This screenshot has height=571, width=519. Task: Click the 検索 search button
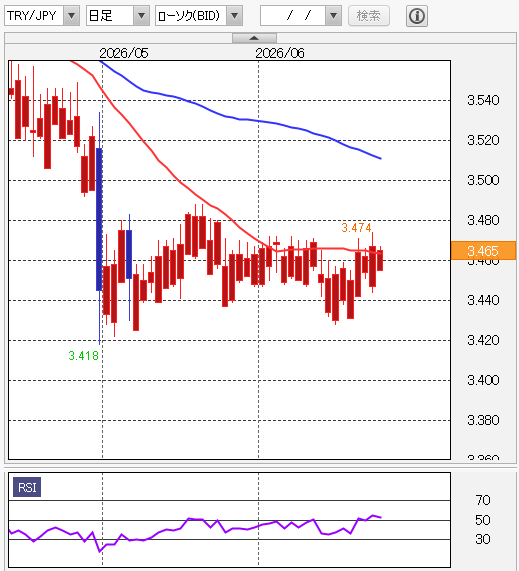click(x=369, y=16)
